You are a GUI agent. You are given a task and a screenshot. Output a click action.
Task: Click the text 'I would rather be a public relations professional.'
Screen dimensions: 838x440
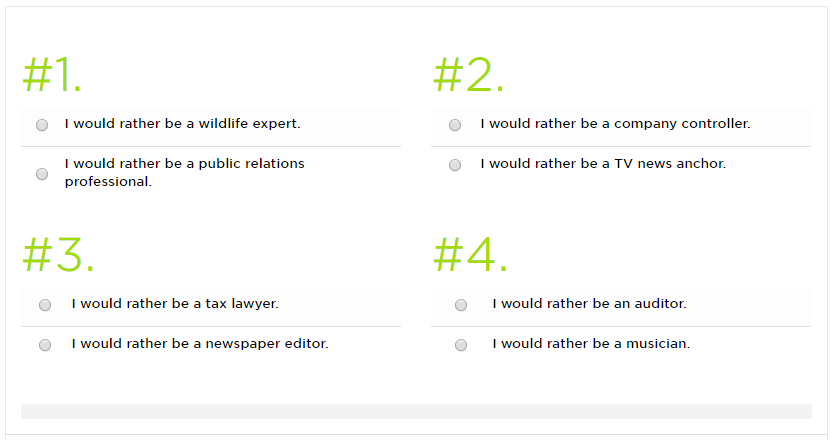(184, 173)
